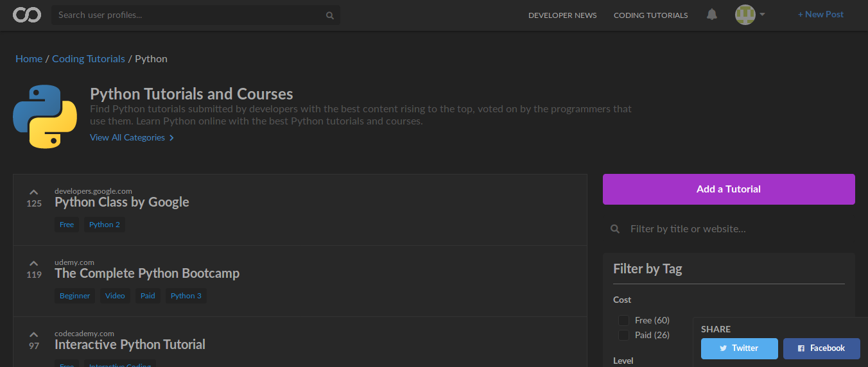Click the Coderwall infinity logo
The height and width of the screenshot is (367, 868).
[x=27, y=14]
